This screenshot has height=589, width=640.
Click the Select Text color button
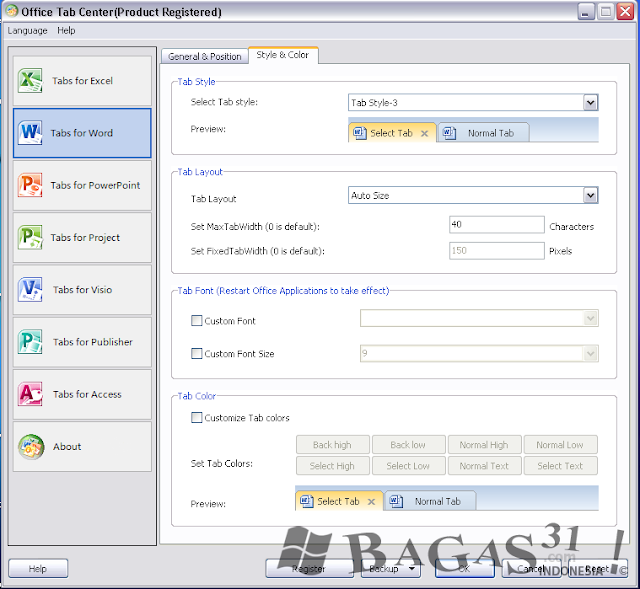pos(560,466)
